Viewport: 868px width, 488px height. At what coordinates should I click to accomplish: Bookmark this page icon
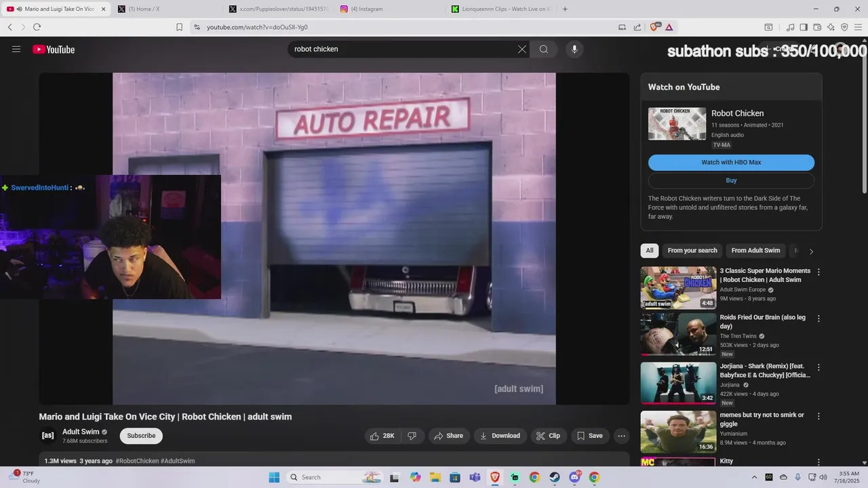[x=179, y=27]
